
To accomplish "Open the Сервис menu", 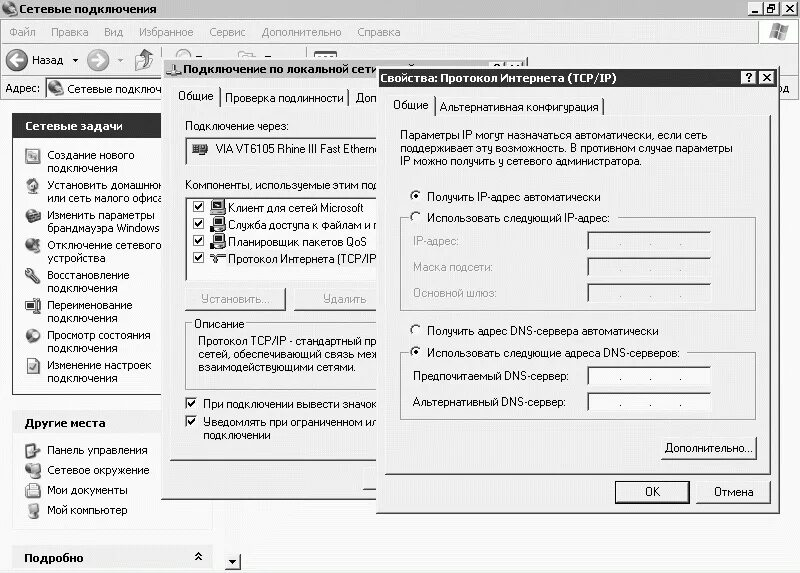I will (x=227, y=32).
